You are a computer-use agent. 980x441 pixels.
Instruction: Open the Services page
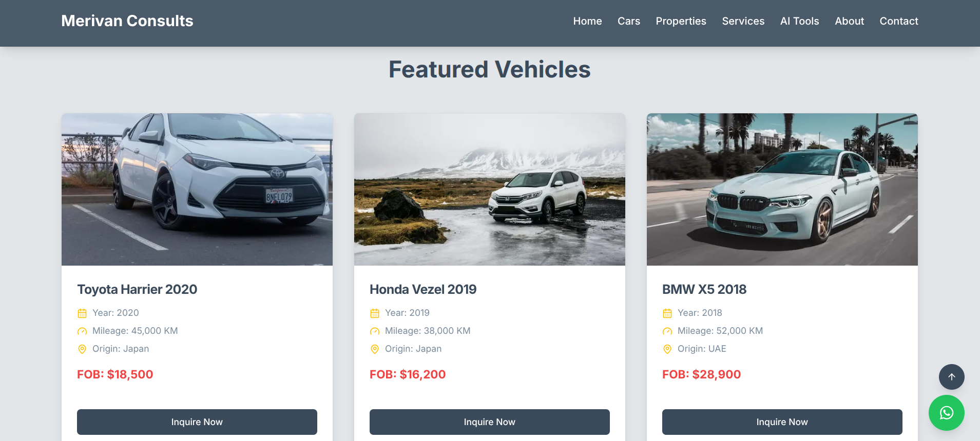743,21
